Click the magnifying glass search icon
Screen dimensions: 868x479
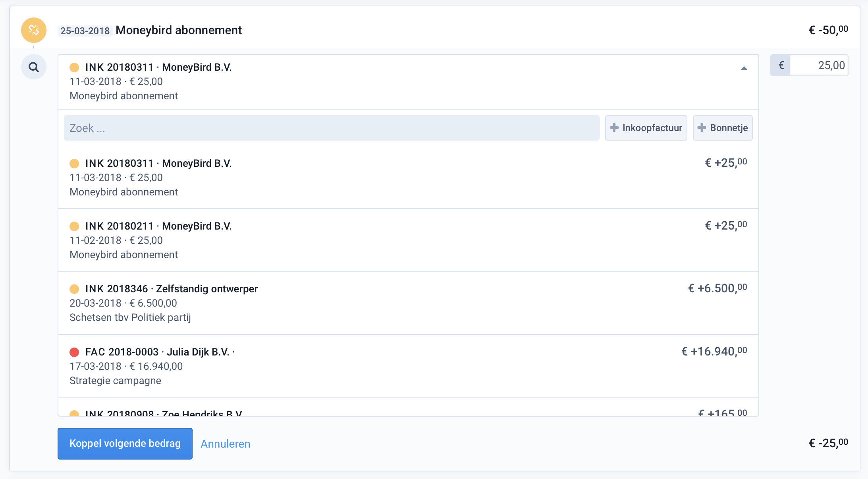[x=34, y=67]
